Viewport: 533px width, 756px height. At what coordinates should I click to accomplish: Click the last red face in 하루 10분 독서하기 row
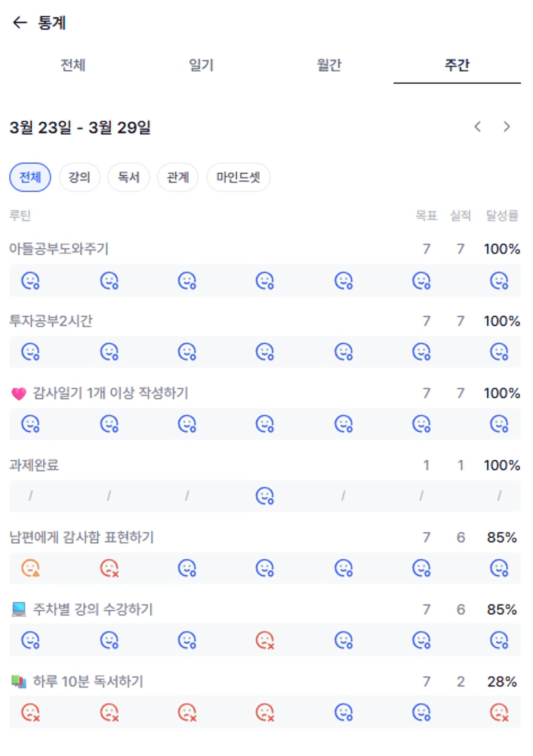point(499,712)
